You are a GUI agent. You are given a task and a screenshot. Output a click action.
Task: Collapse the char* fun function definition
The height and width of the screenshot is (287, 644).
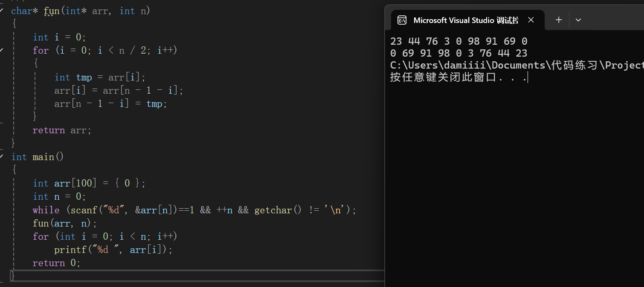point(2,11)
